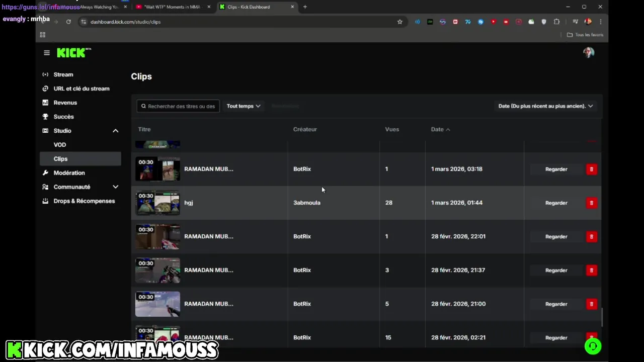This screenshot has height=362, width=644.
Task: Sort by the Date column header
Action: 440,129
